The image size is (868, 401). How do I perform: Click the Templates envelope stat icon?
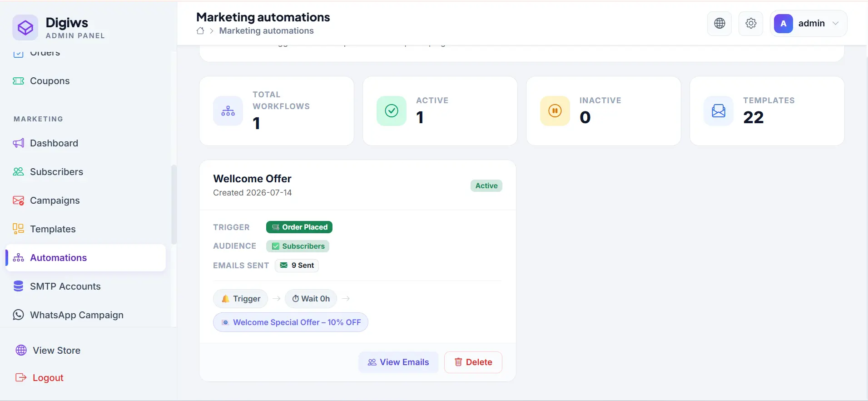pos(719,111)
